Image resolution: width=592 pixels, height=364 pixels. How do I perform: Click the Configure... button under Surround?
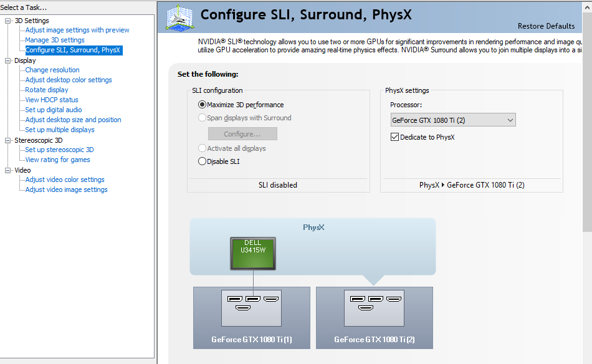(x=242, y=134)
